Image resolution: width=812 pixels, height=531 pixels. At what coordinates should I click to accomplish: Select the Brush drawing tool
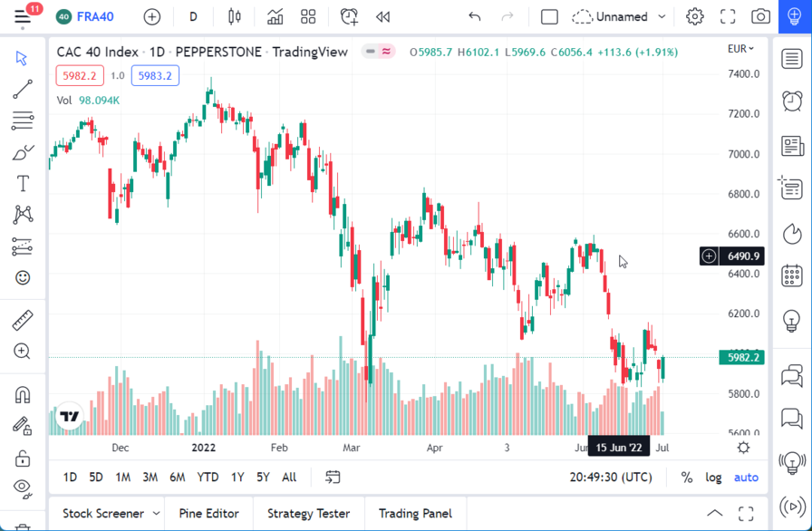(x=21, y=151)
